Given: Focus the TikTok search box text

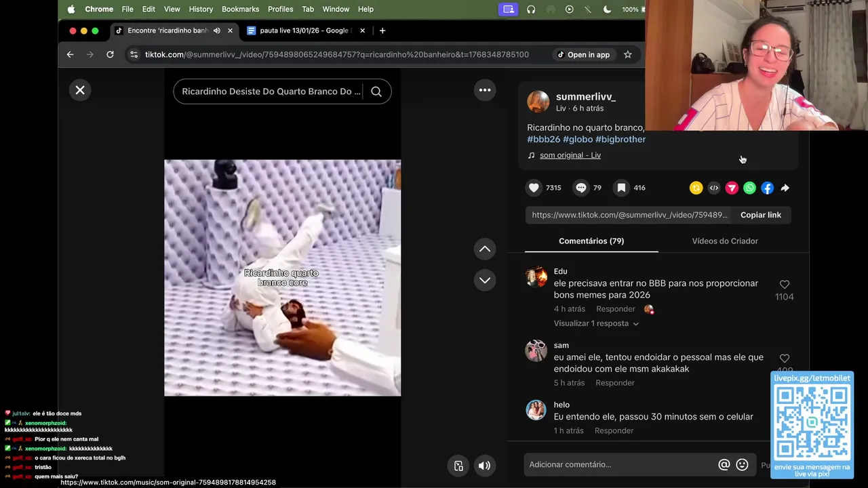Looking at the screenshot, I should [x=271, y=91].
